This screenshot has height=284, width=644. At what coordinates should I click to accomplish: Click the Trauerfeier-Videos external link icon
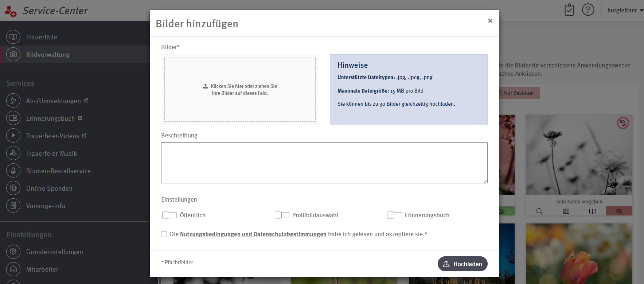coord(84,135)
